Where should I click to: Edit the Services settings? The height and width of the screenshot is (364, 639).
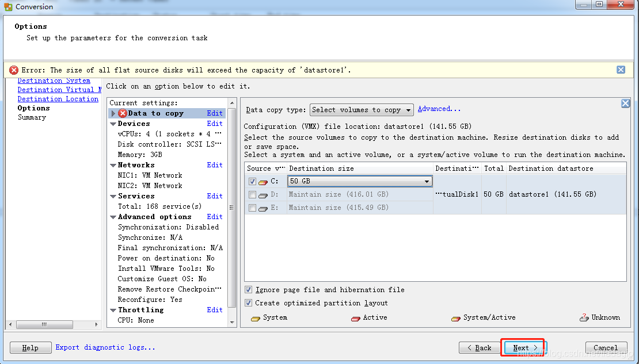click(215, 196)
